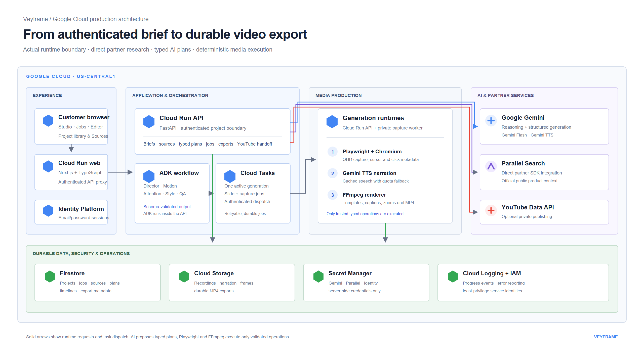Click the Firestore green hexagon icon
This screenshot has width=644, height=362.
click(50, 277)
